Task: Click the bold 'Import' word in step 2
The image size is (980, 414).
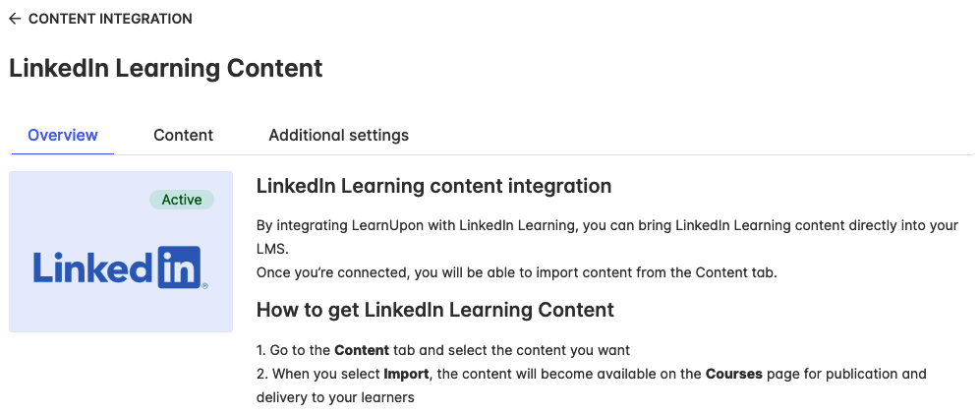Action: [x=406, y=374]
